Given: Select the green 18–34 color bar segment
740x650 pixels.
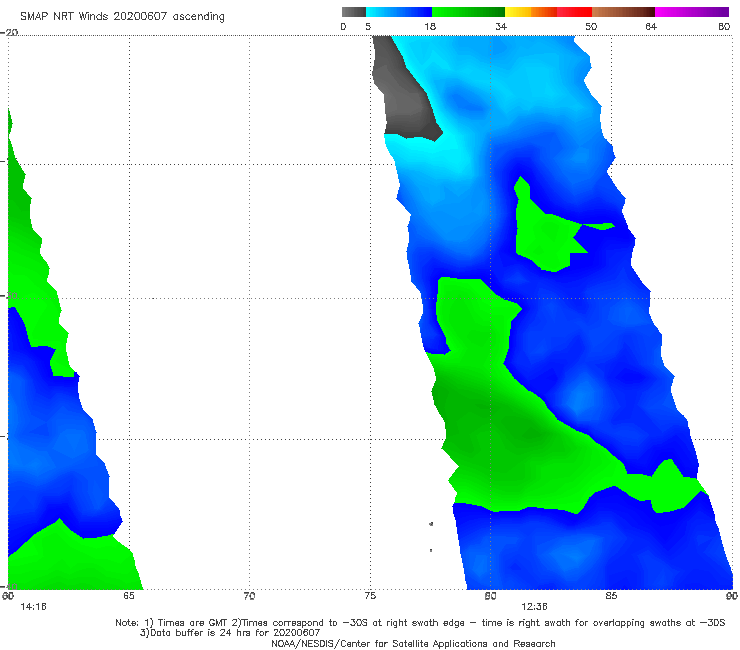Looking at the screenshot, I should tap(468, 12).
